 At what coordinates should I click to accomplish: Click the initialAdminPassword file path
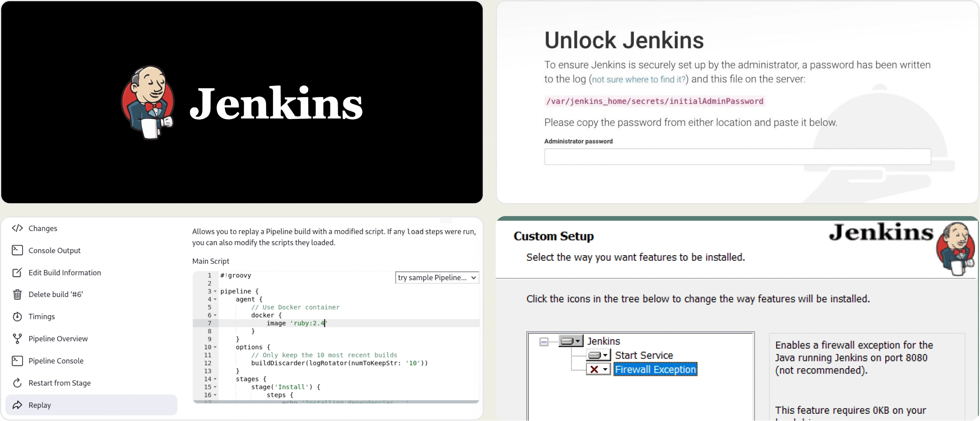[x=654, y=101]
